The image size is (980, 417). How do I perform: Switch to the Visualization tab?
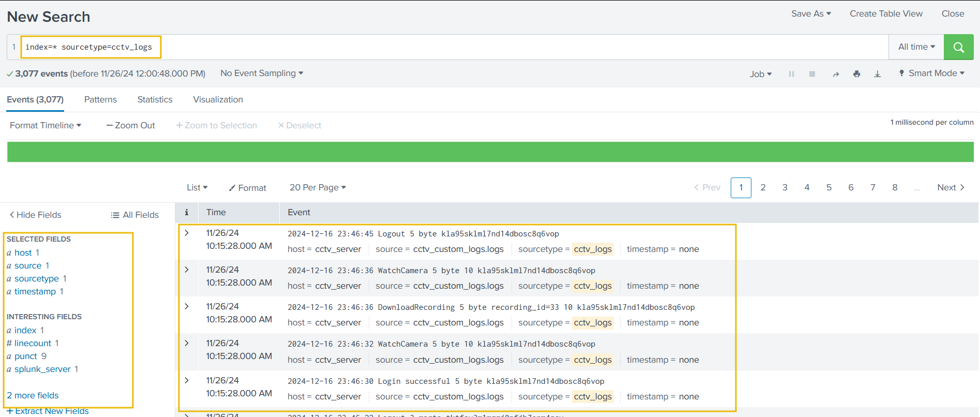pyautogui.click(x=218, y=99)
